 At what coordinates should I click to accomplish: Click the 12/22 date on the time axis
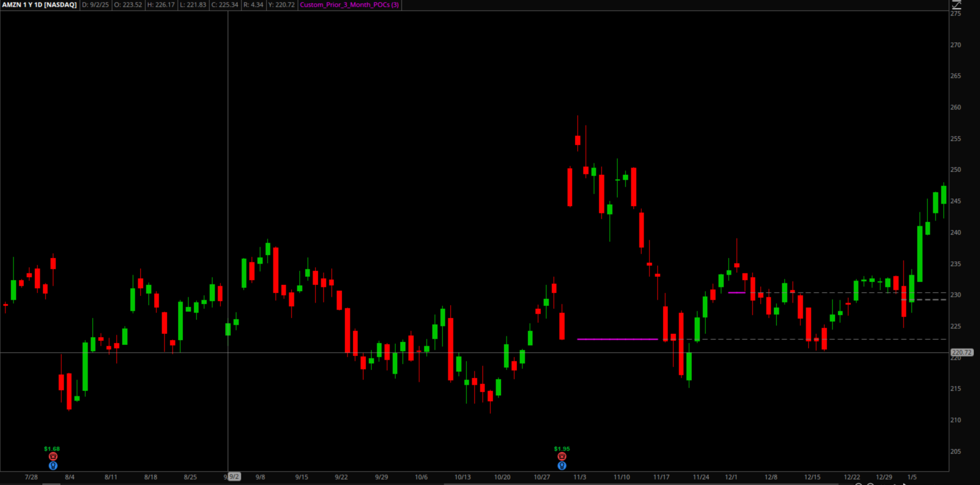pos(852,477)
